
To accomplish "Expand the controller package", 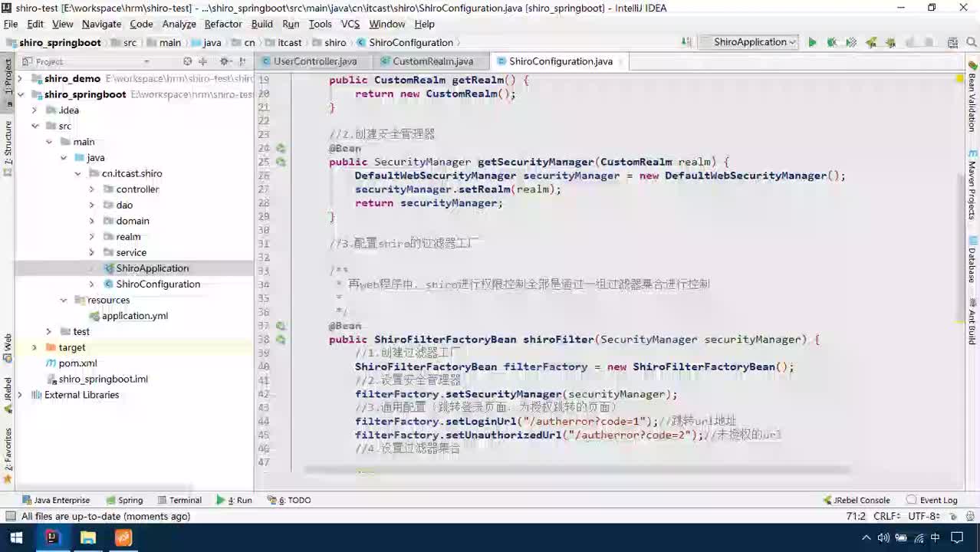I will coord(91,189).
